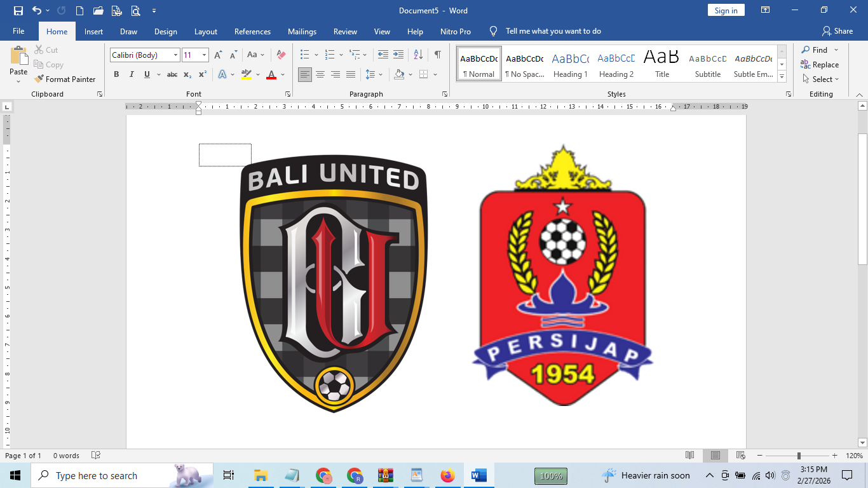The image size is (868, 488).
Task: Switch to the Layout tab
Action: [x=206, y=31]
